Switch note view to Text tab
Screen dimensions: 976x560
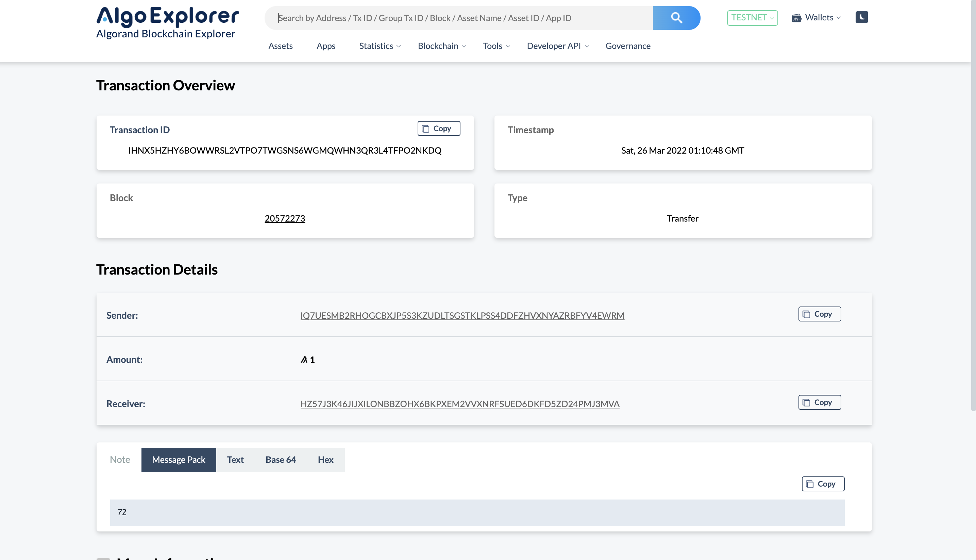235,460
